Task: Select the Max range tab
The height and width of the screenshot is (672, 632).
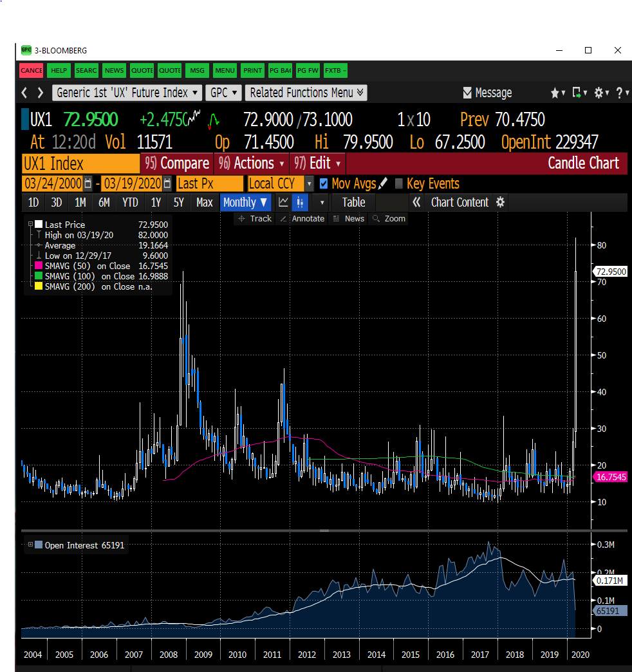Action: (x=205, y=202)
